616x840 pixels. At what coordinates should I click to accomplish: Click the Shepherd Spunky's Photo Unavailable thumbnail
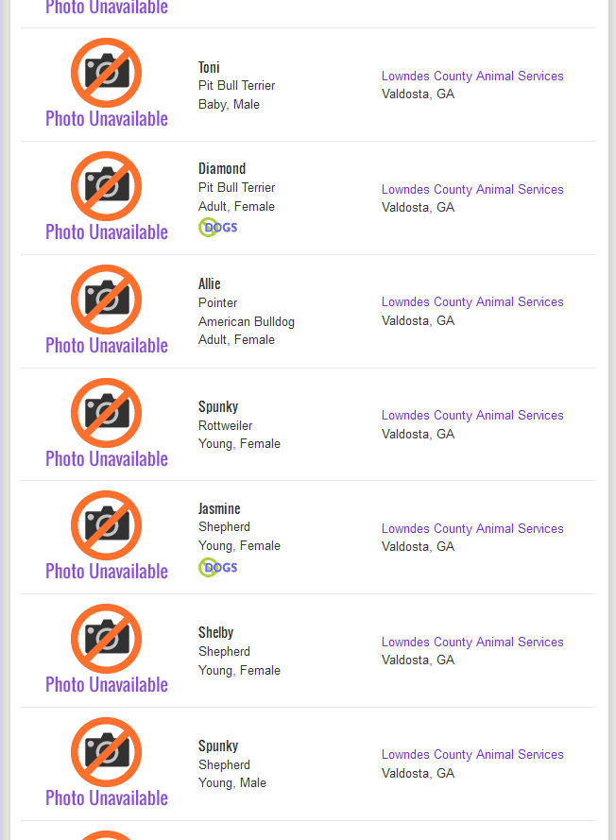click(106, 751)
